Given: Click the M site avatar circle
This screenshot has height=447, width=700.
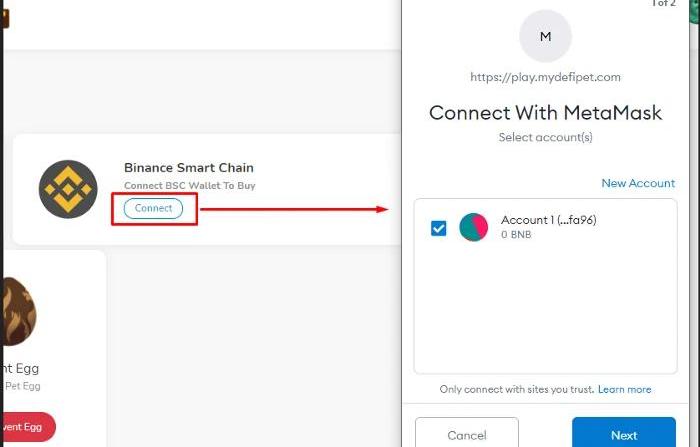Looking at the screenshot, I should (x=545, y=36).
